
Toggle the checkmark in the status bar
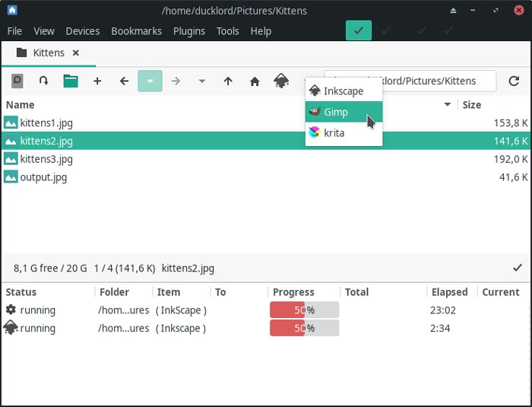click(x=518, y=268)
